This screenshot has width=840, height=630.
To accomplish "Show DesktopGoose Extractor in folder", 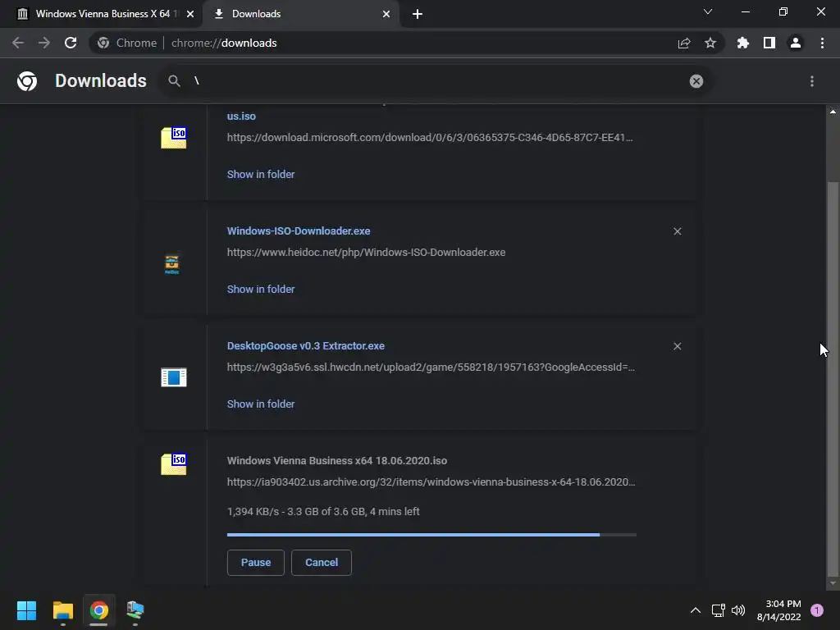I will point(261,404).
